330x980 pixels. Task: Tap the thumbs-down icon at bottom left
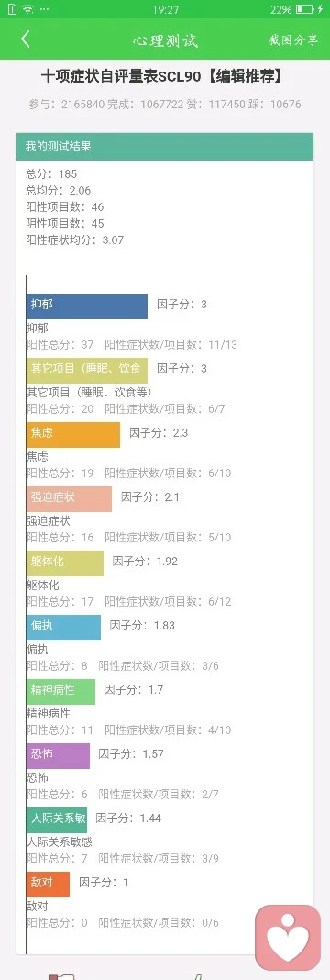click(61, 975)
